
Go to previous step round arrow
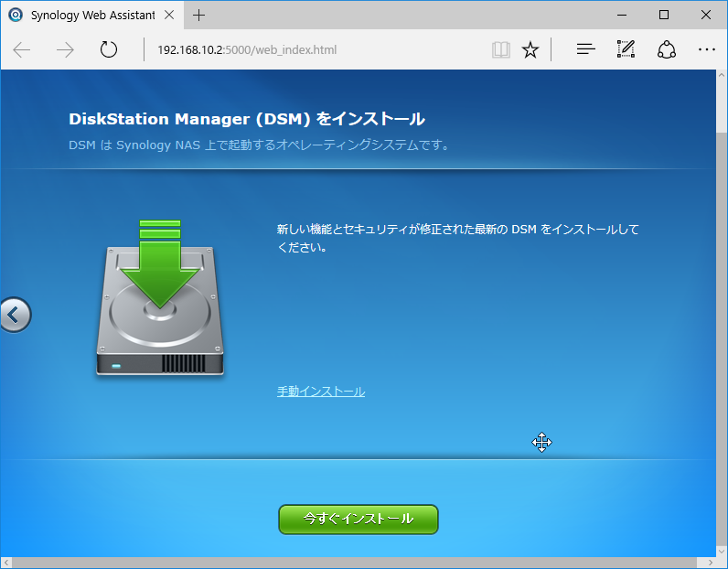point(15,315)
